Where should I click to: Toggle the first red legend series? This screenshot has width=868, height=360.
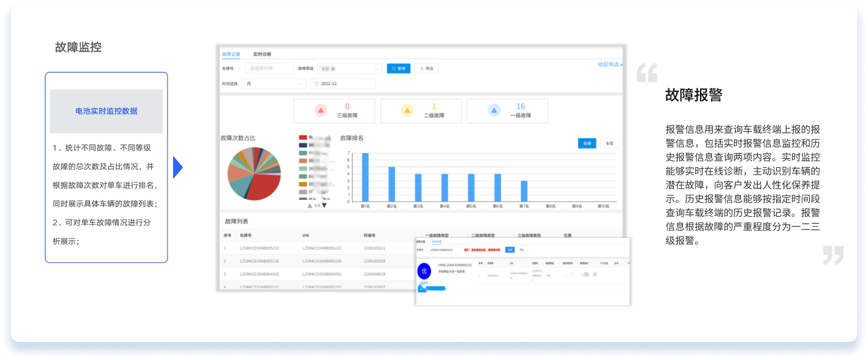(x=303, y=138)
